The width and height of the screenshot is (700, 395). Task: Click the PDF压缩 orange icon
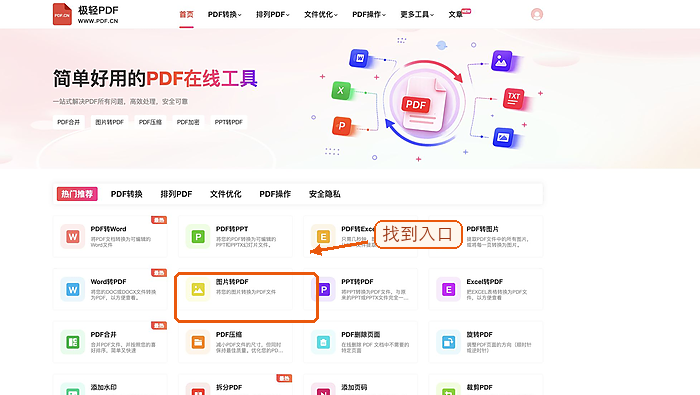(x=198, y=342)
